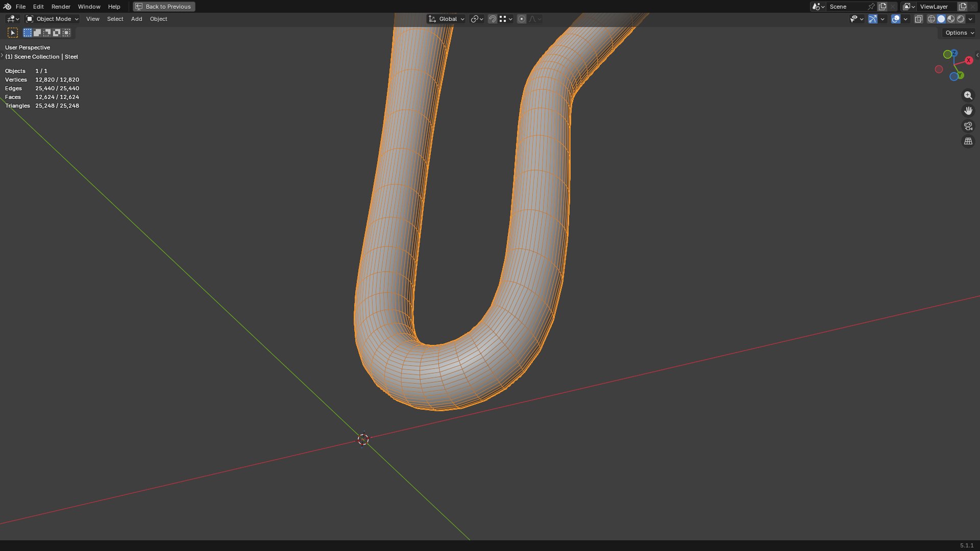Toggle snapping magnet icon
The height and width of the screenshot is (551, 980).
pyautogui.click(x=493, y=19)
